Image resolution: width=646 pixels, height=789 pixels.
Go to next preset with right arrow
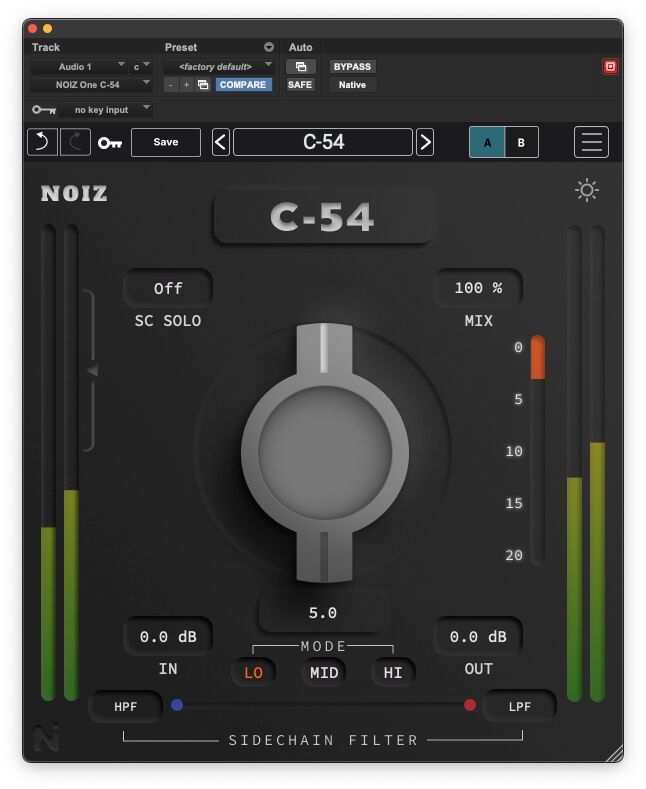(x=425, y=142)
